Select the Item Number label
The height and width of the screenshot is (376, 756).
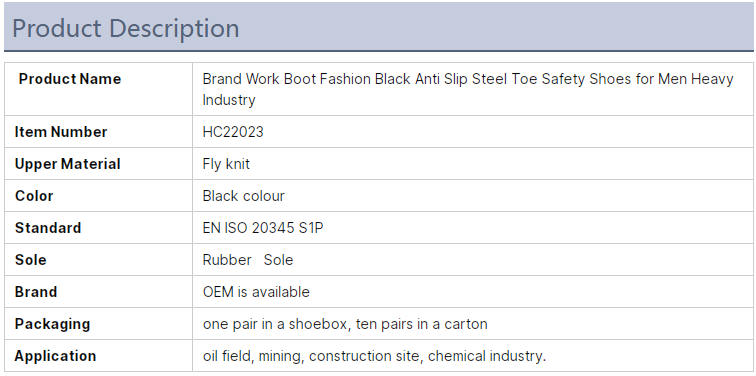pyautogui.click(x=61, y=132)
